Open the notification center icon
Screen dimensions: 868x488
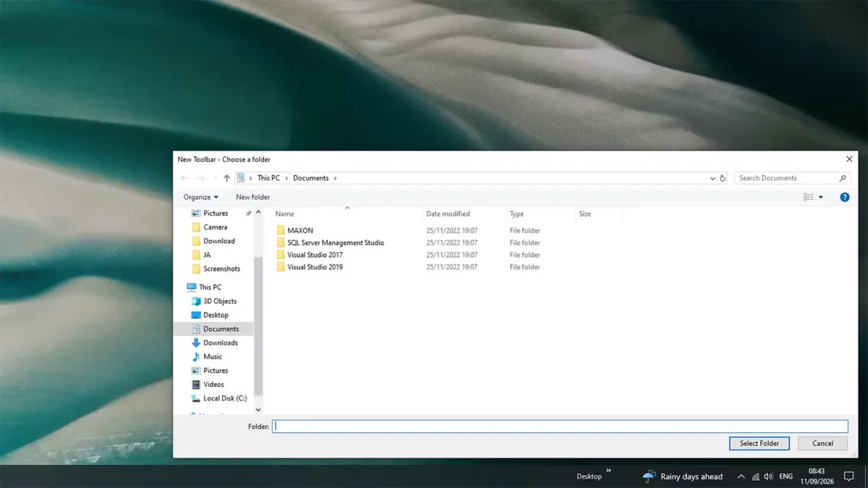[x=849, y=476]
